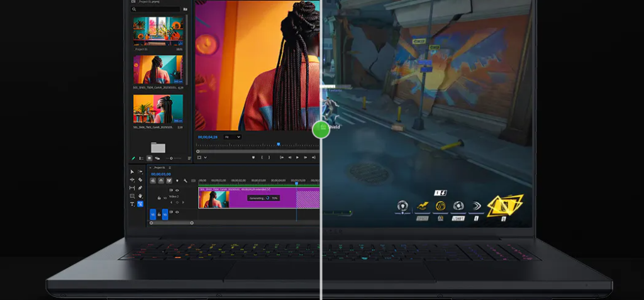Click the green pencil icon in Project panel

pyautogui.click(x=133, y=158)
